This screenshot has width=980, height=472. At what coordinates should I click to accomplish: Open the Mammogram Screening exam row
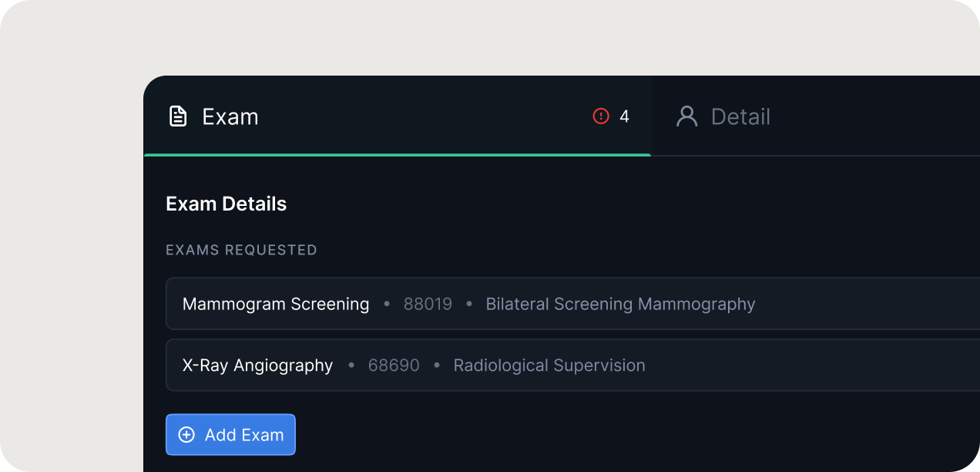coord(572,304)
